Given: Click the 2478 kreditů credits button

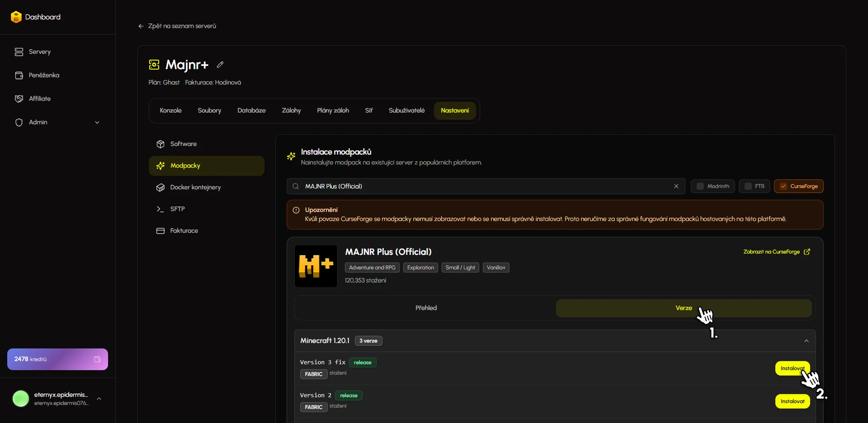Looking at the screenshot, I should 57,359.
